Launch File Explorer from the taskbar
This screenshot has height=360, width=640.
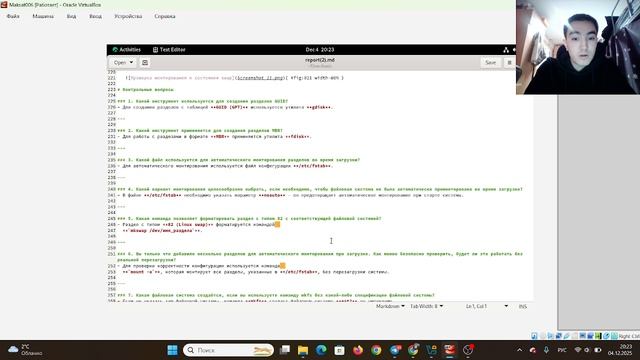pos(303,350)
